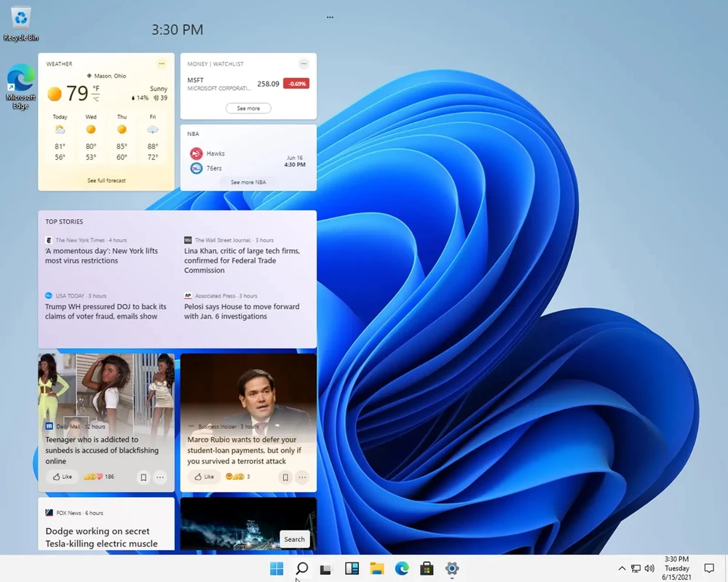Launch Settings from the taskbar

(451, 568)
